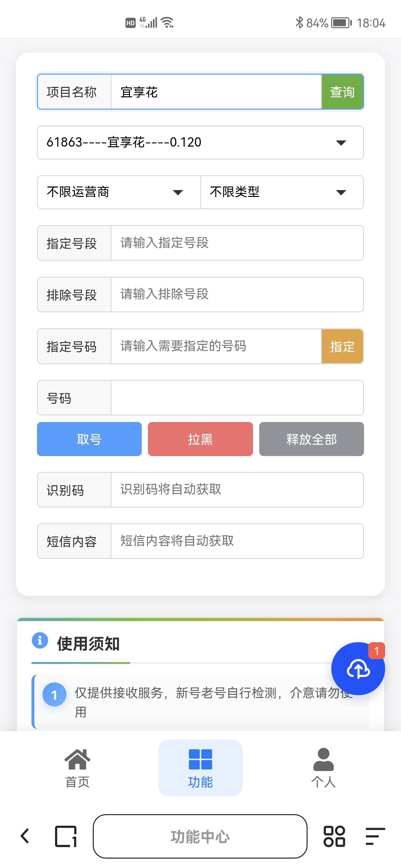The height and width of the screenshot is (868, 401).
Task: Tap the orange 指定 button
Action: (x=342, y=346)
